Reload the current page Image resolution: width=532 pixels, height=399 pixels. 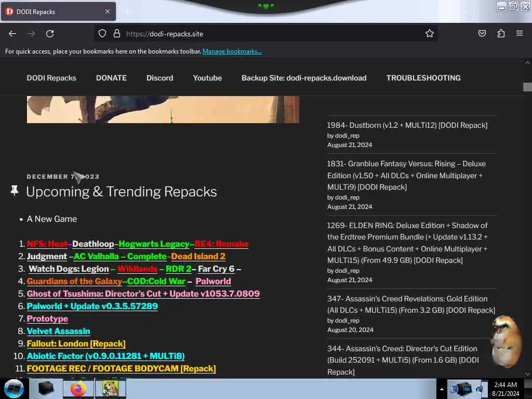click(x=50, y=34)
